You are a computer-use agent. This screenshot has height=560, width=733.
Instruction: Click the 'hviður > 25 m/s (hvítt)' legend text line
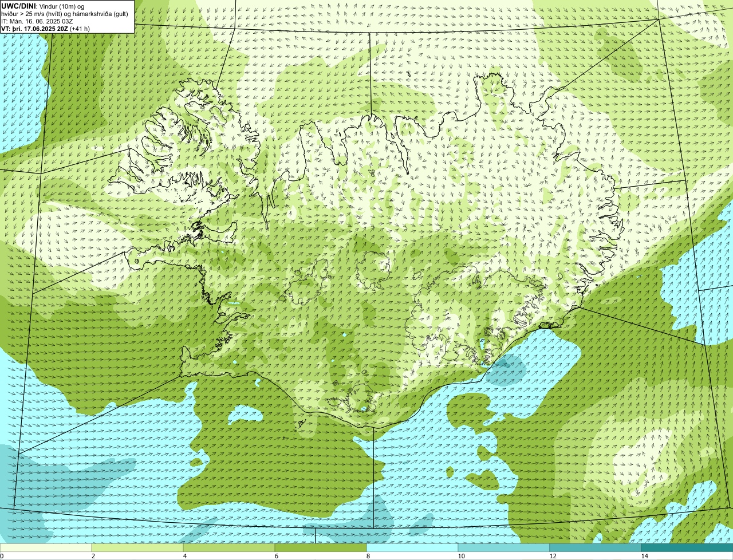pyautogui.click(x=65, y=13)
